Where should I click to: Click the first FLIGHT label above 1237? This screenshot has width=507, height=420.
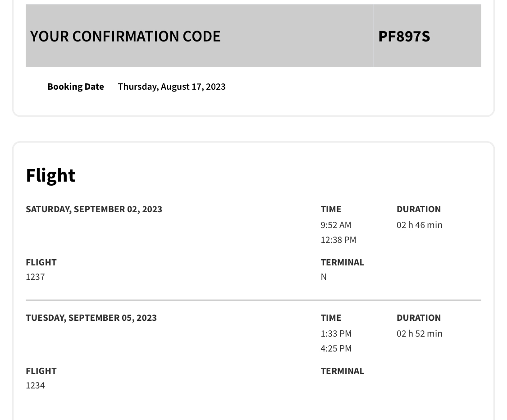click(x=41, y=262)
